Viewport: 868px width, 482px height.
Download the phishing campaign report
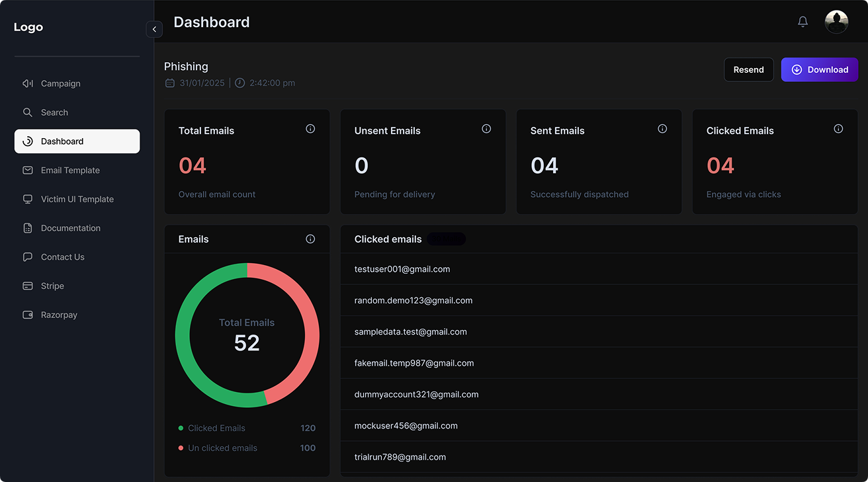(820, 69)
